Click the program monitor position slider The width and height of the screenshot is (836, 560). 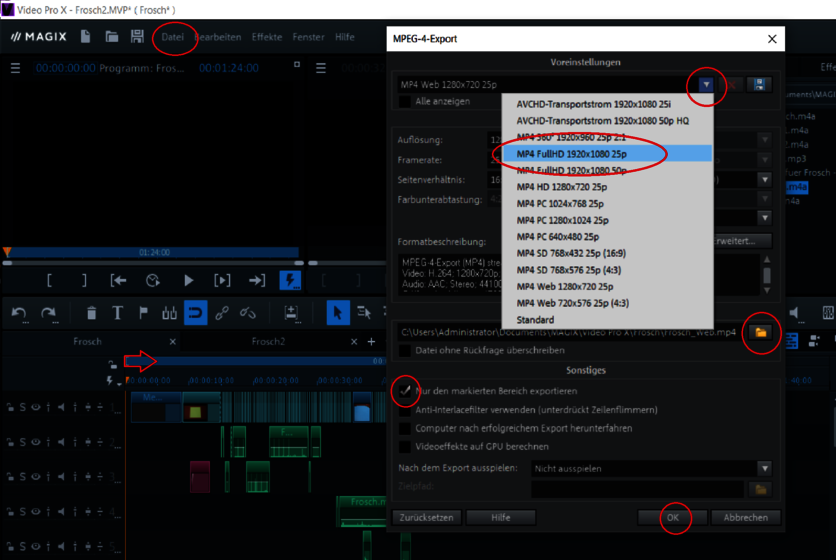click(x=153, y=262)
